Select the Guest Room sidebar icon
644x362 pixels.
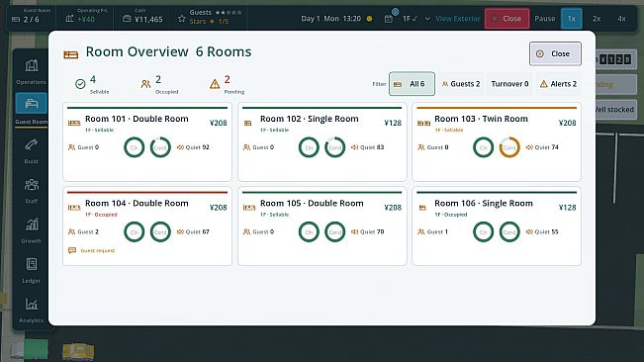pos(32,103)
